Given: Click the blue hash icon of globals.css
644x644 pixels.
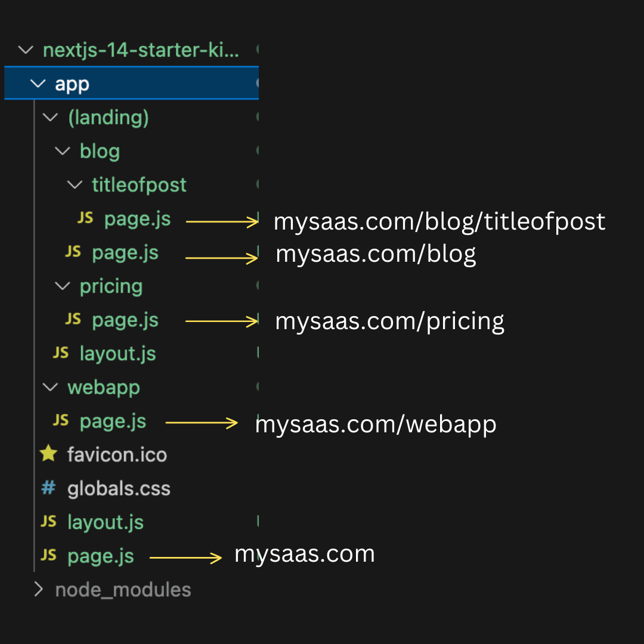Looking at the screenshot, I should pyautogui.click(x=48, y=488).
